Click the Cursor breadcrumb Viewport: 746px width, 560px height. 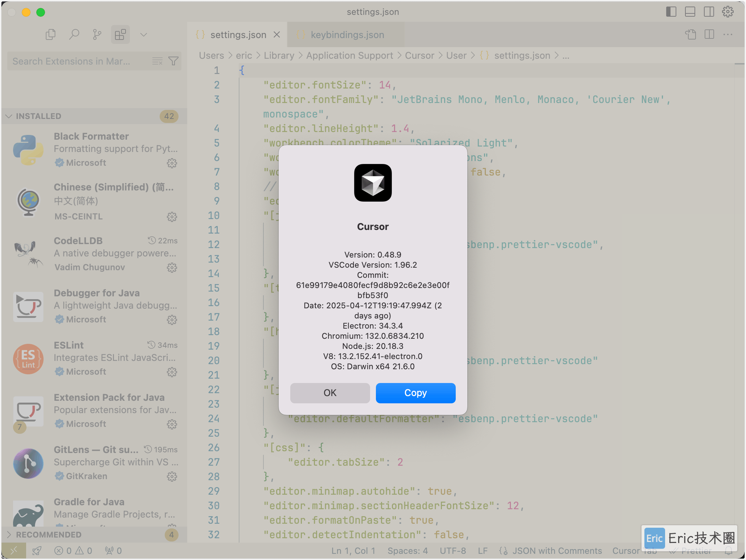419,55
